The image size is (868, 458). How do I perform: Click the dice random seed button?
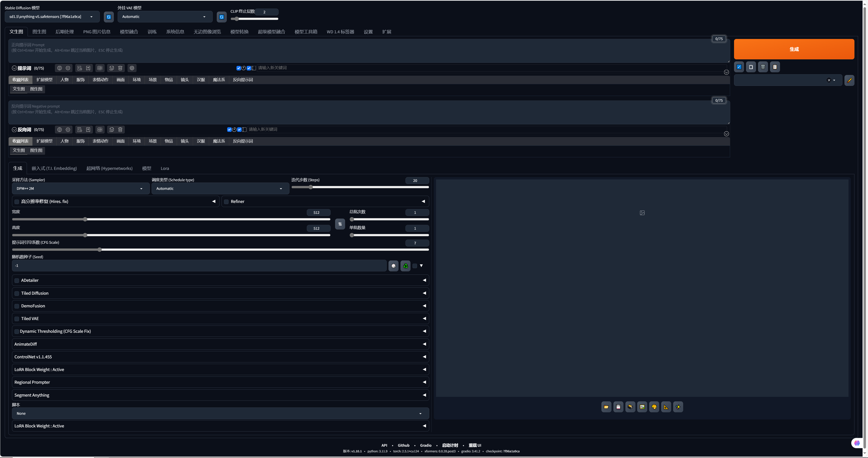pos(393,266)
